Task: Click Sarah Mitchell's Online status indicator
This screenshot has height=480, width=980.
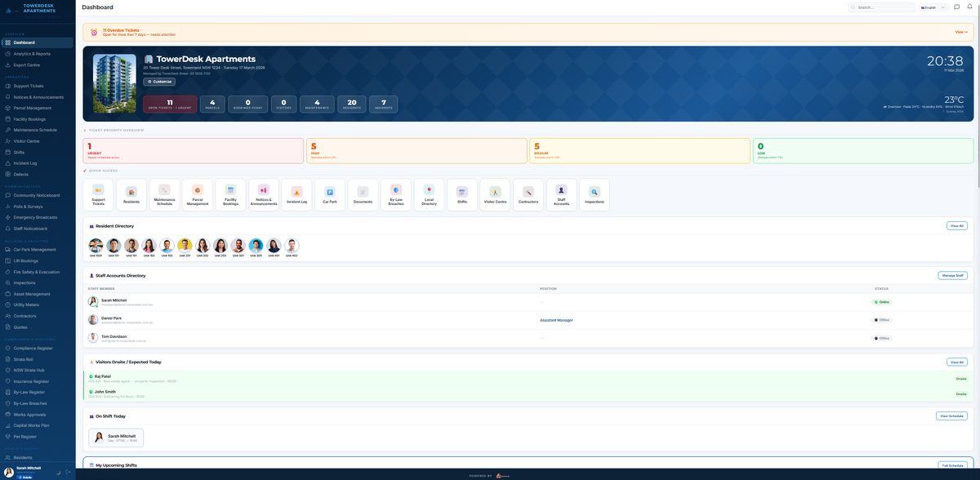Action: click(880, 300)
